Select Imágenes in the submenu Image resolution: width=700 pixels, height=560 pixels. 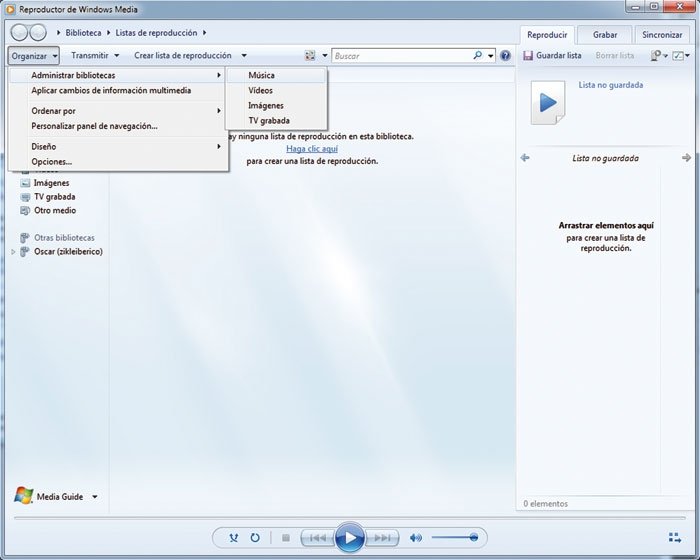276,105
